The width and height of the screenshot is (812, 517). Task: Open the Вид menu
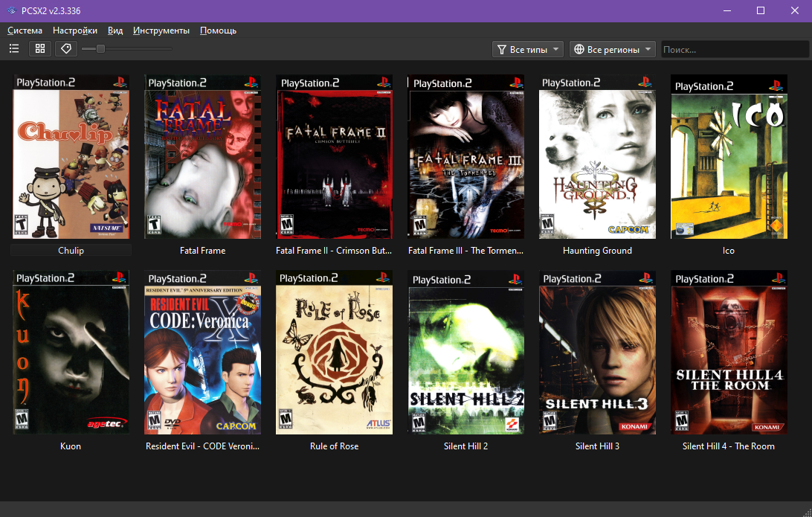click(x=115, y=30)
